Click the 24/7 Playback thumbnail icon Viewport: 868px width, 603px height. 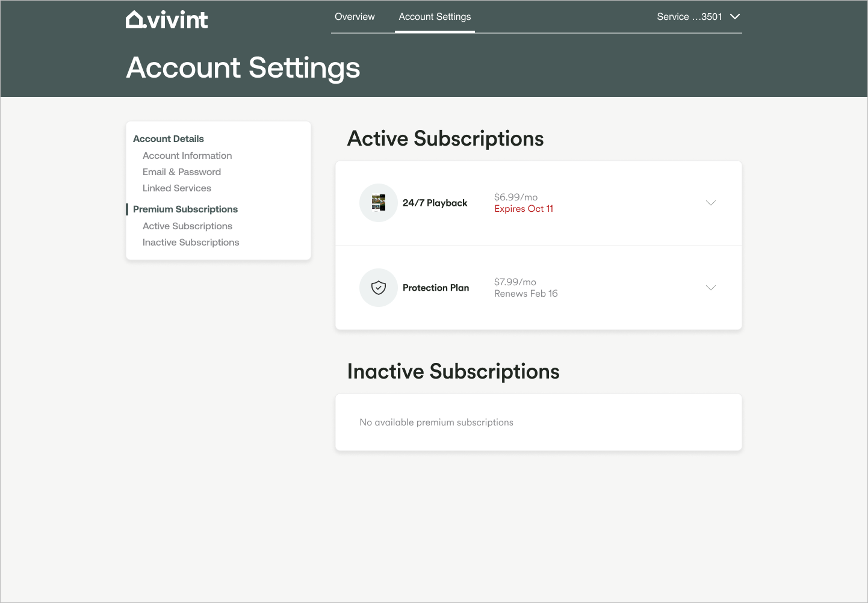coord(378,203)
